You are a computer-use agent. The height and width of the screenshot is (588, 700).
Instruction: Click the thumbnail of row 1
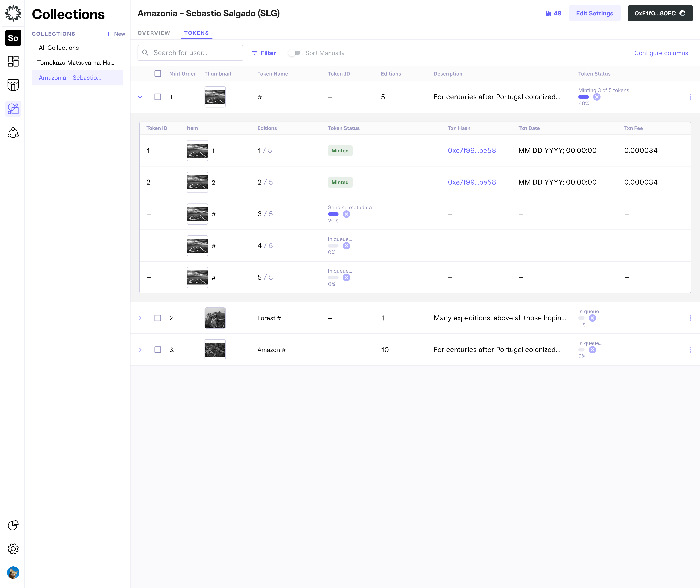215,97
